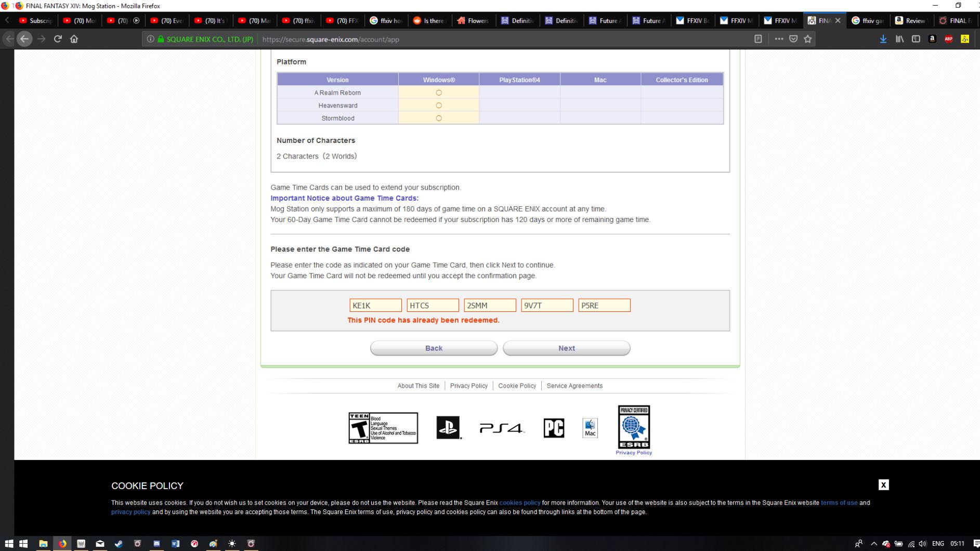Click the 'A Realm Reborn' table row label
The height and width of the screenshot is (551, 980).
(337, 93)
